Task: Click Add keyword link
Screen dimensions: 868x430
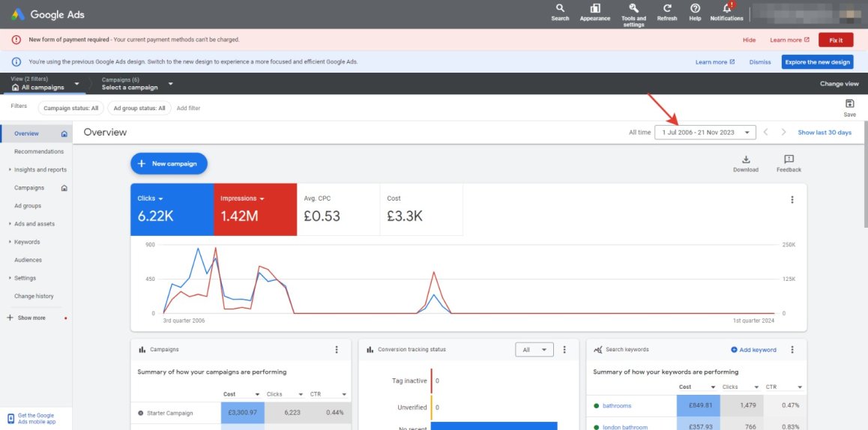Action: 753,350
